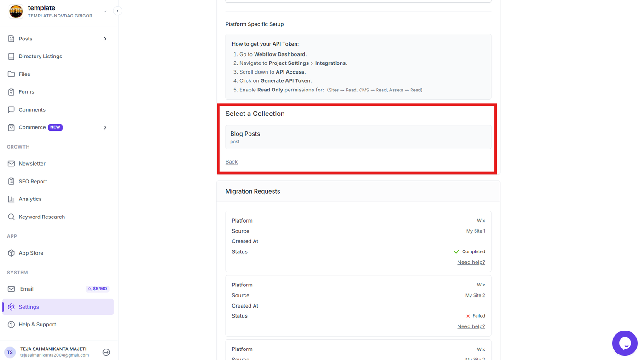Click the Back link

(232, 162)
